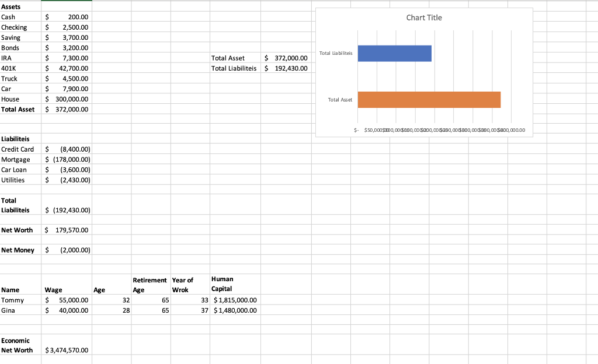
Task: Select the Assets header cell
Action: pos(20,6)
